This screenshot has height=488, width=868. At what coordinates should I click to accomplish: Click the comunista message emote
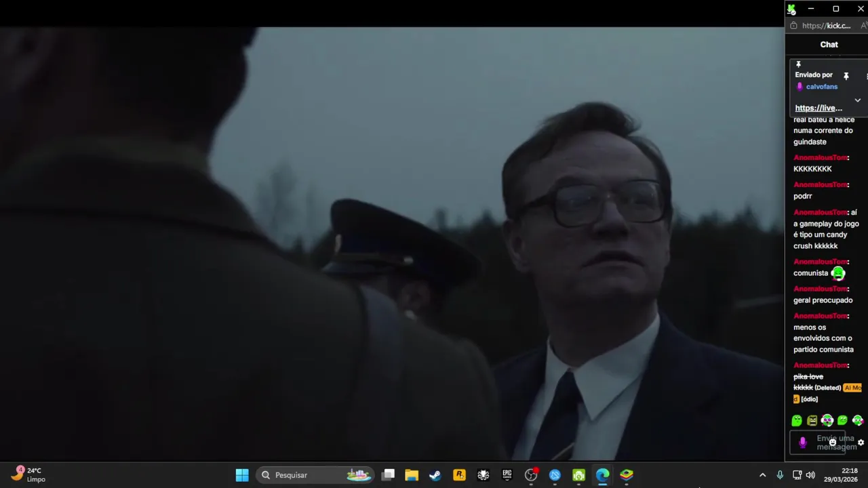pos(838,273)
